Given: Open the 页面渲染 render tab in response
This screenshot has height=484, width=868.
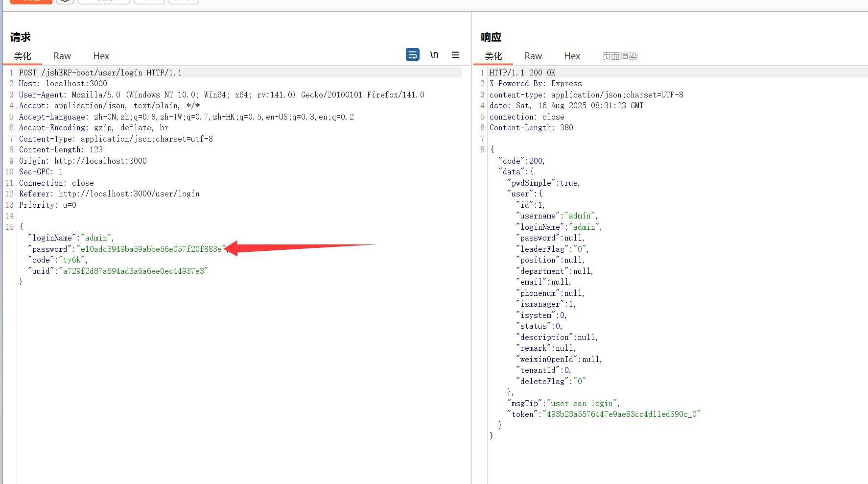Looking at the screenshot, I should [x=619, y=56].
